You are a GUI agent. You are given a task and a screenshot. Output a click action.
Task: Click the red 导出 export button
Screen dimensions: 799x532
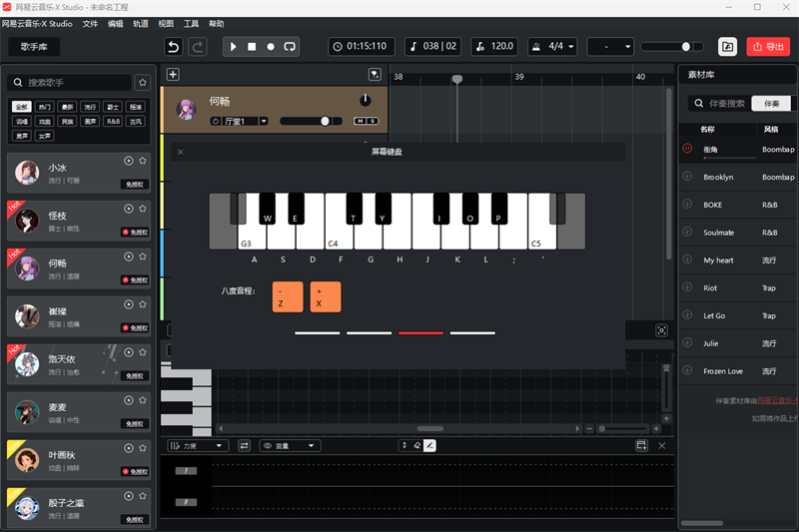(768, 47)
